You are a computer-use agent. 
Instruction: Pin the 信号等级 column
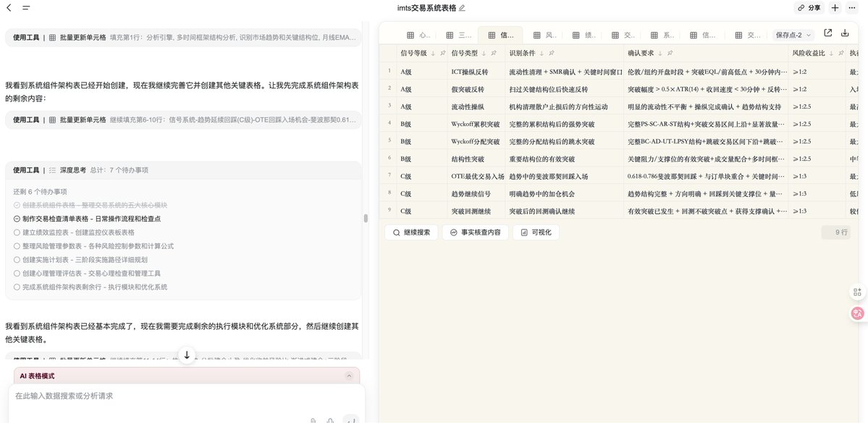pyautogui.click(x=442, y=53)
